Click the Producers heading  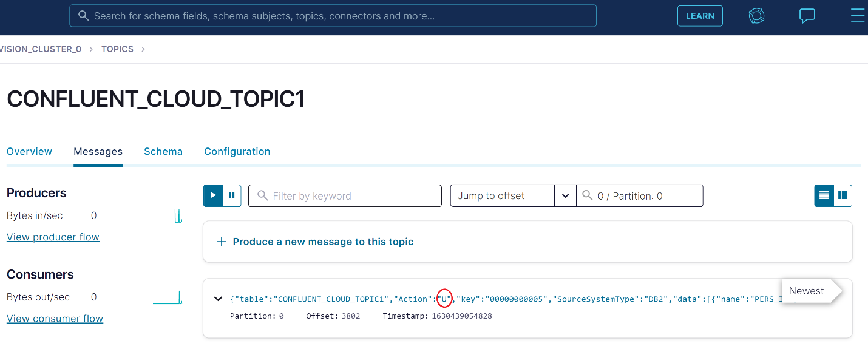36,193
